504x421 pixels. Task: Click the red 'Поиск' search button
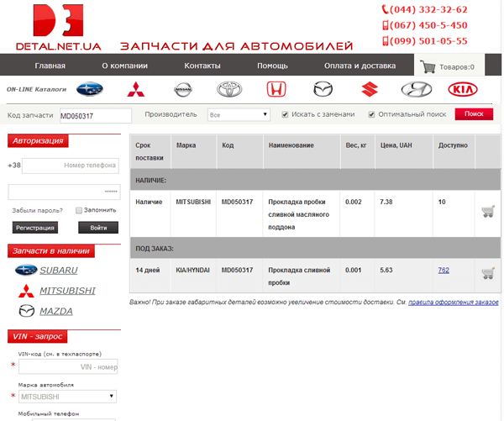[474, 113]
